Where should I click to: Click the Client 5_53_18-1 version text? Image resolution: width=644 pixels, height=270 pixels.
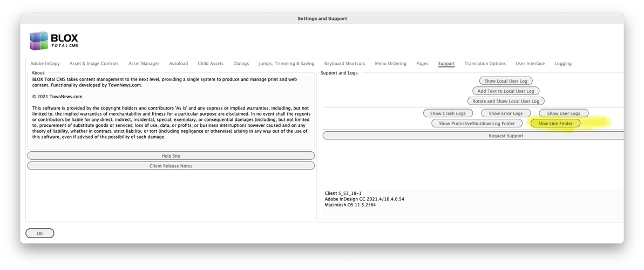click(x=343, y=193)
